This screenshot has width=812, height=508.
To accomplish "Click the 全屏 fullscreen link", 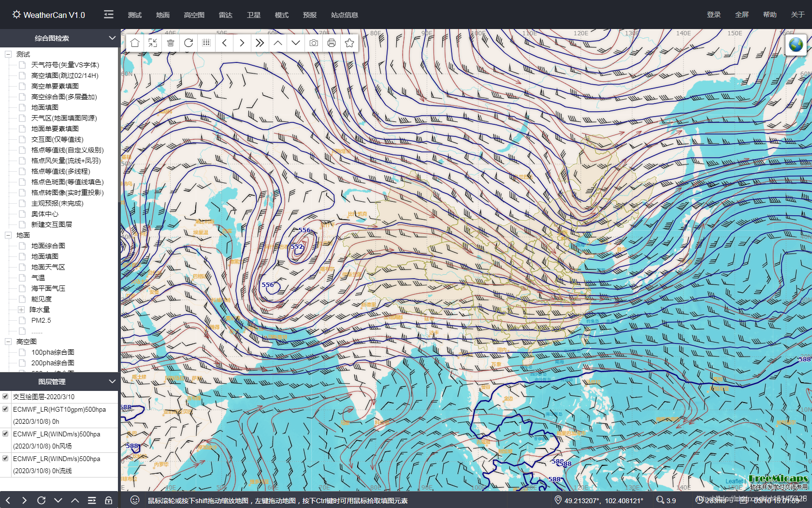I will (742, 15).
